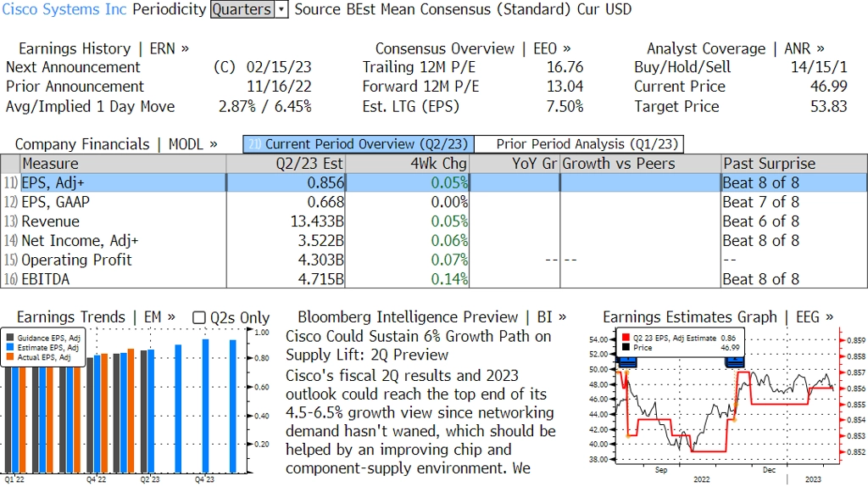Select Current Period Overview (Q2/23) tab
This screenshot has height=487, width=868.
pos(359,144)
